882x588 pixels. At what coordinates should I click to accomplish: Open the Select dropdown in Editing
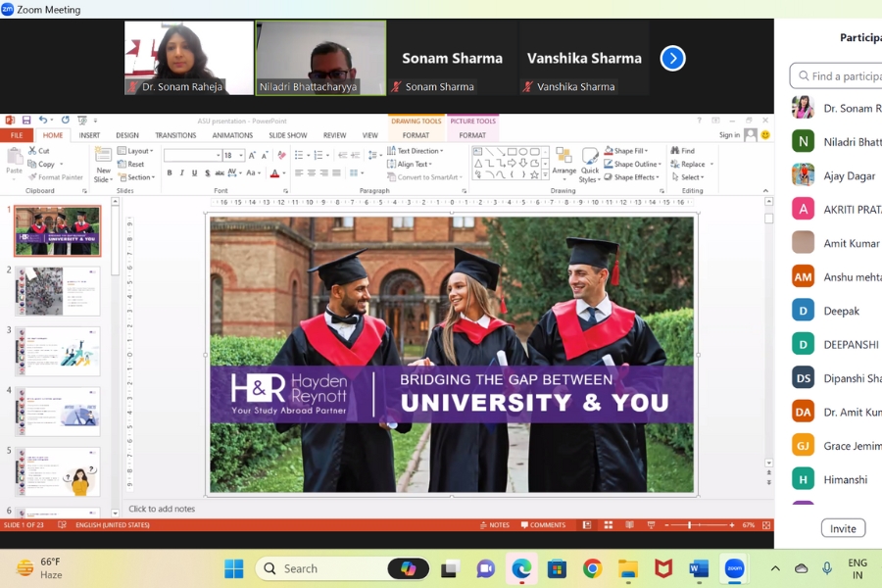click(687, 177)
